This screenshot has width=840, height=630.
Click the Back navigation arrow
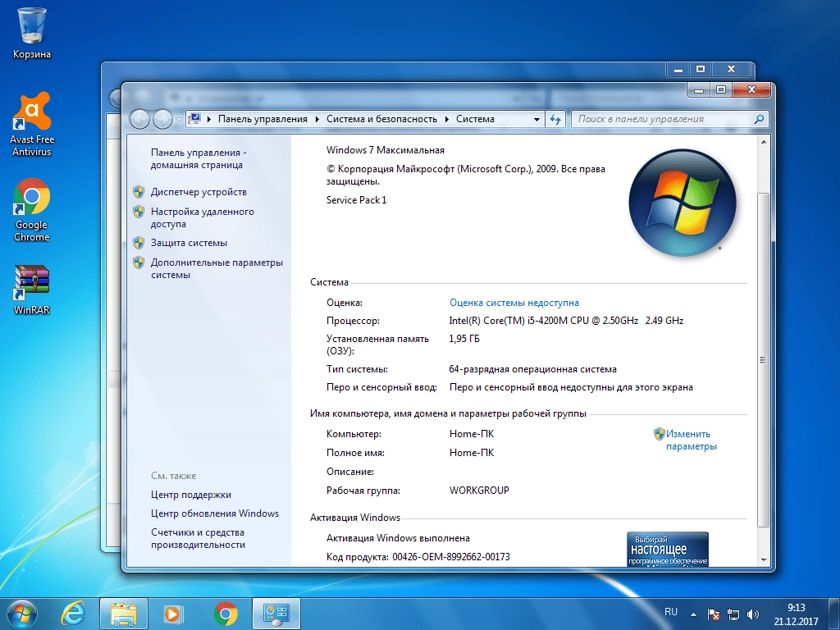tap(139, 119)
